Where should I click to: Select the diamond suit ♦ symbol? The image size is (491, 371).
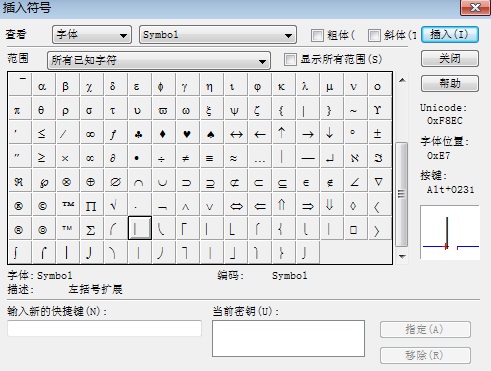[x=164, y=132]
